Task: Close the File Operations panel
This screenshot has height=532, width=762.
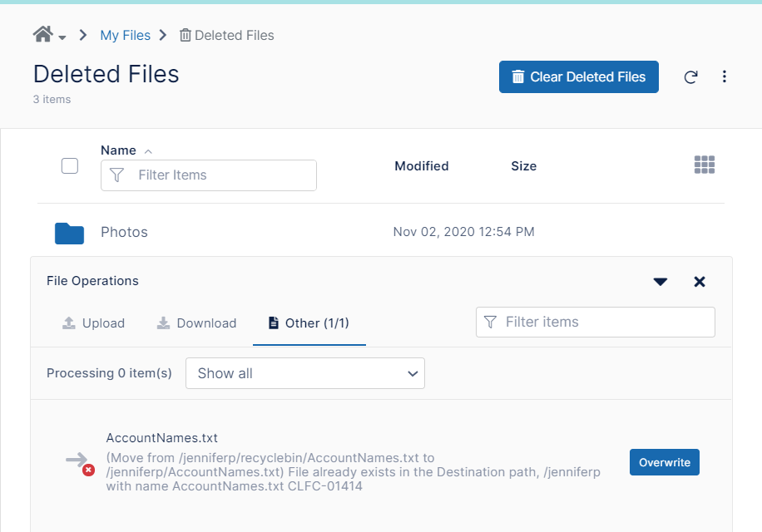Action: (x=700, y=282)
